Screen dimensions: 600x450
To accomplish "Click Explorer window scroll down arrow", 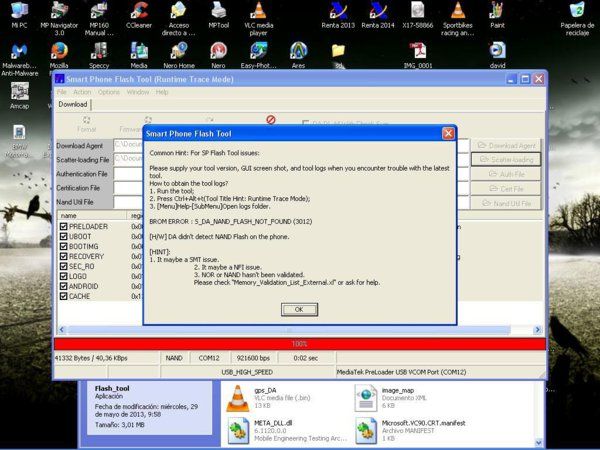I will [x=538, y=443].
